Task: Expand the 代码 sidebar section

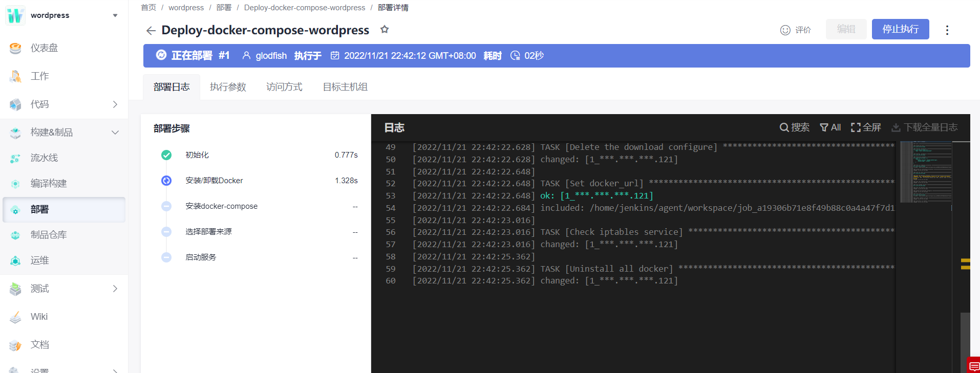Action: click(x=64, y=104)
